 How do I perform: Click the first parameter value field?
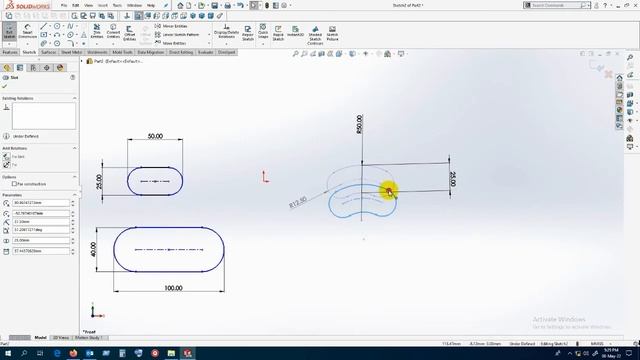click(41, 203)
